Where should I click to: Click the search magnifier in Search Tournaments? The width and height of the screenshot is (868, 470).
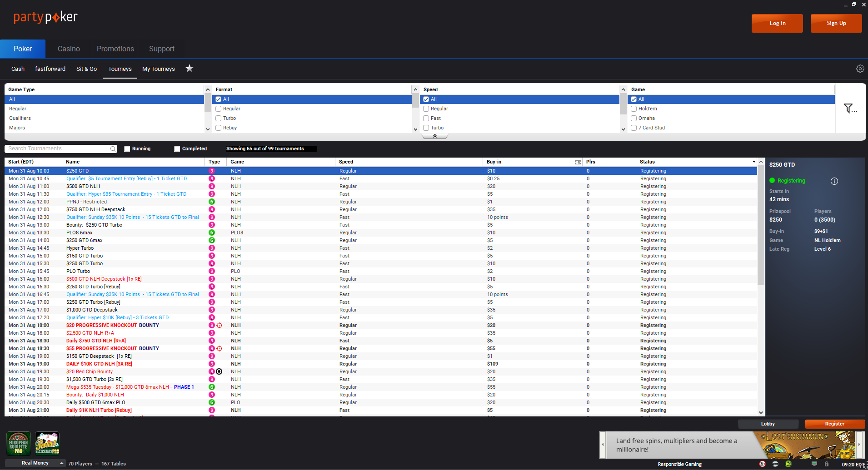click(113, 149)
